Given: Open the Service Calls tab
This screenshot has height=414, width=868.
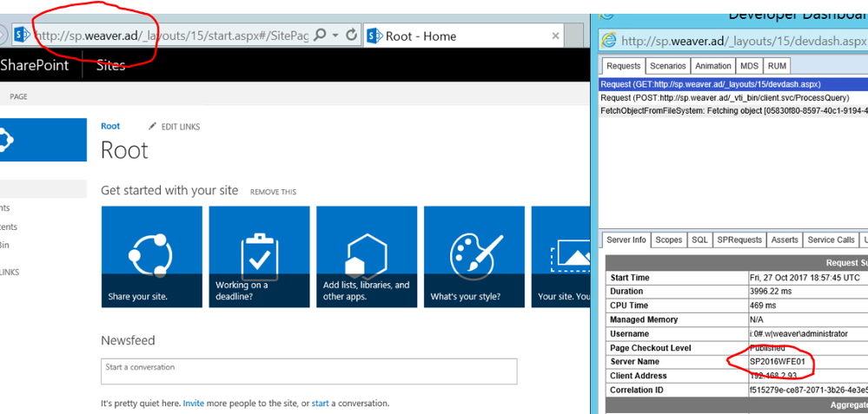Looking at the screenshot, I should 831,240.
